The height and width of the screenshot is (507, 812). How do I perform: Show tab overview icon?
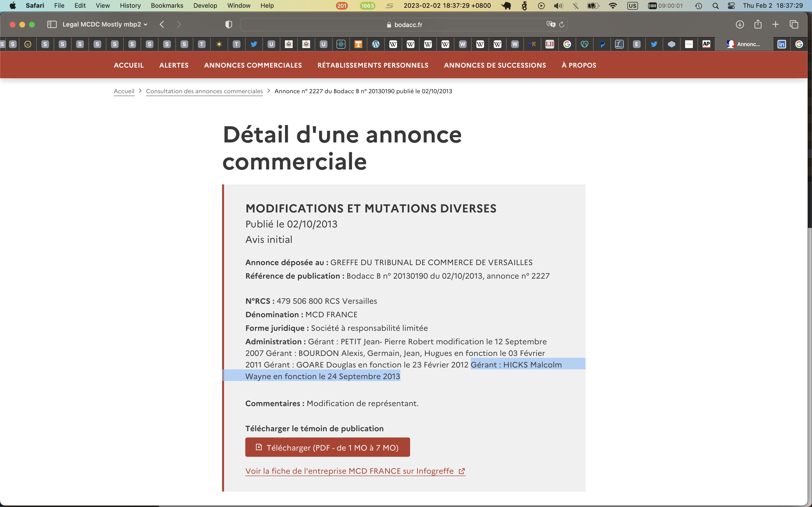(794, 24)
